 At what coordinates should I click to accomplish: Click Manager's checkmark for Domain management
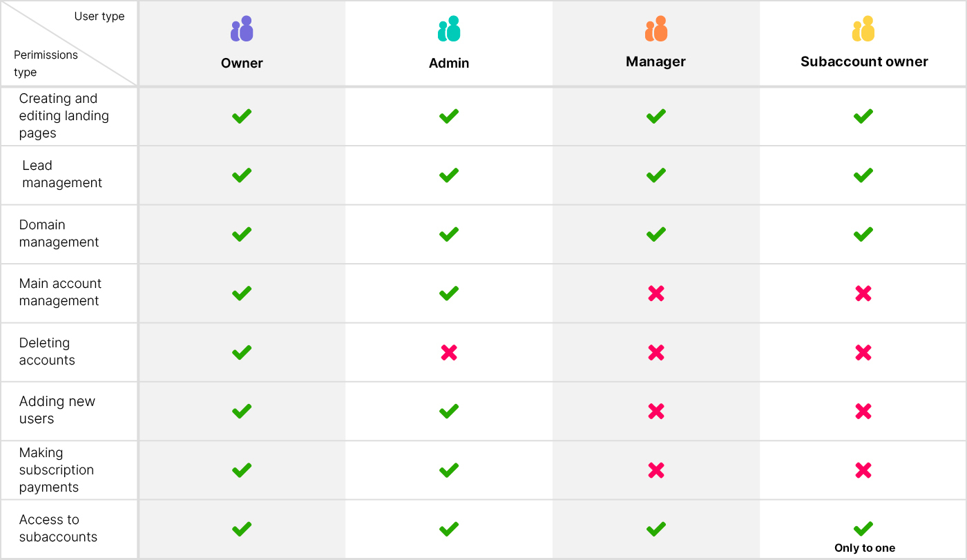656,234
